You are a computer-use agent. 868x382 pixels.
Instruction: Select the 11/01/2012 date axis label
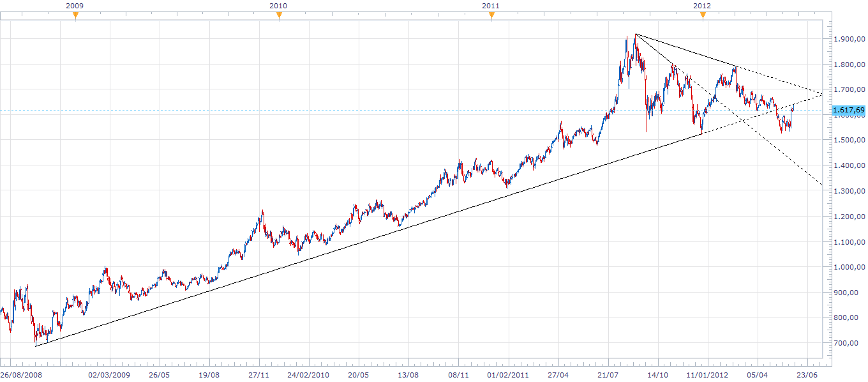(x=707, y=376)
